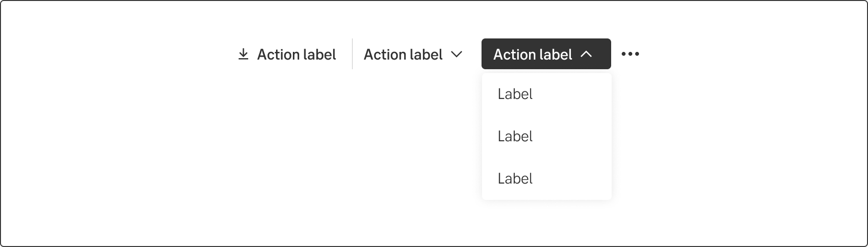Viewport: 868px width, 247px height.
Task: Click the vertical divider between action buttons
Action: click(352, 54)
